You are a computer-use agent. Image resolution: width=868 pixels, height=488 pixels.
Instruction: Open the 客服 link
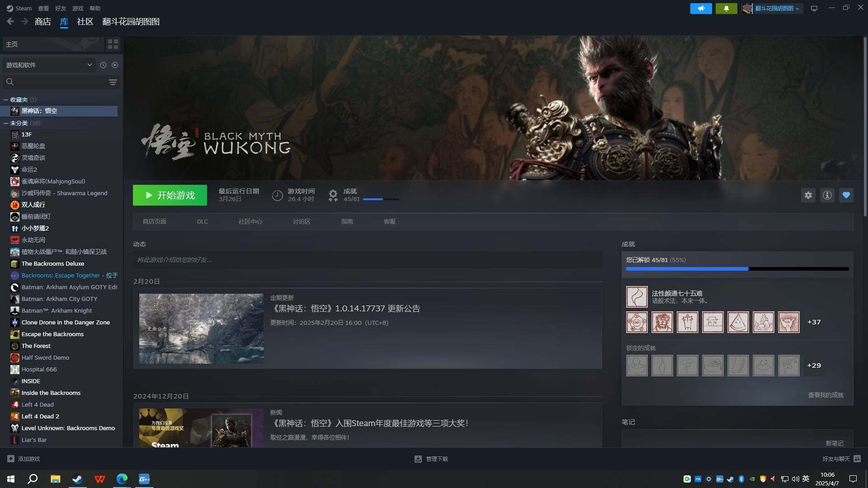(x=390, y=221)
